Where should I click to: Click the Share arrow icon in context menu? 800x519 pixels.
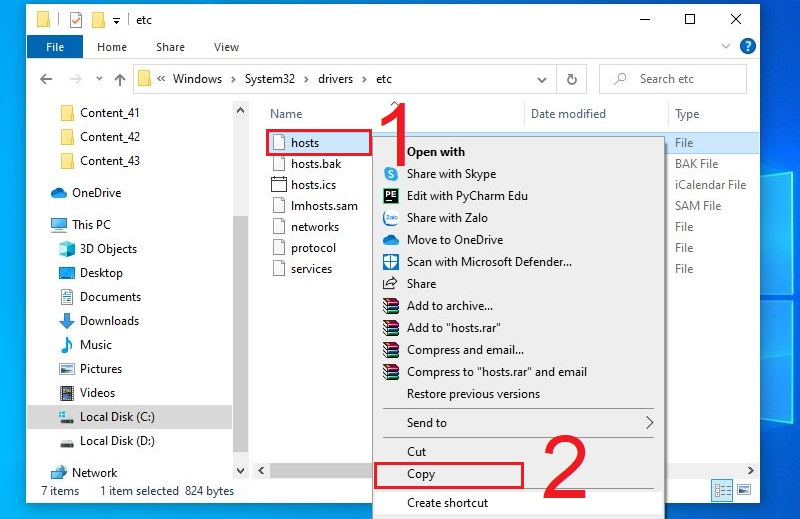[390, 283]
